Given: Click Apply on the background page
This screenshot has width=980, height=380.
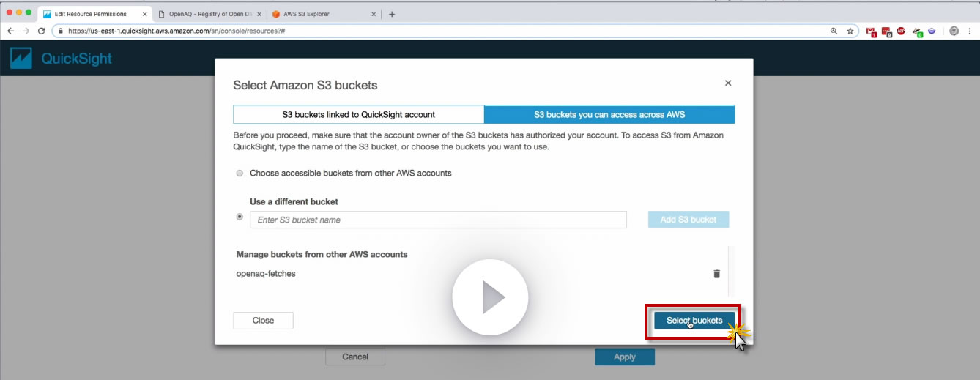Looking at the screenshot, I should pyautogui.click(x=625, y=357).
